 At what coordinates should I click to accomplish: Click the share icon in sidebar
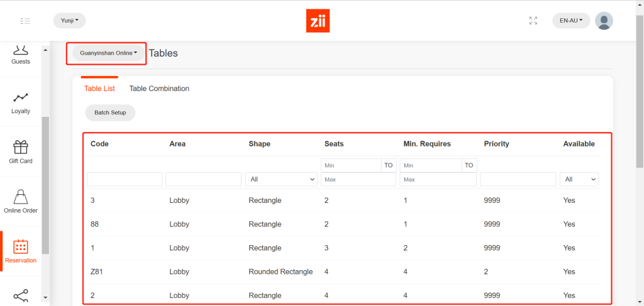(21, 295)
